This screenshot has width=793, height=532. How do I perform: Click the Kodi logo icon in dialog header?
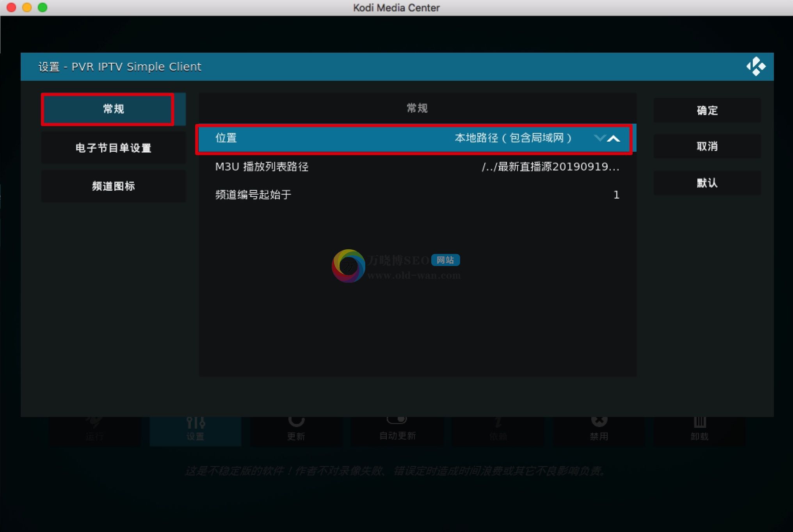click(x=756, y=67)
